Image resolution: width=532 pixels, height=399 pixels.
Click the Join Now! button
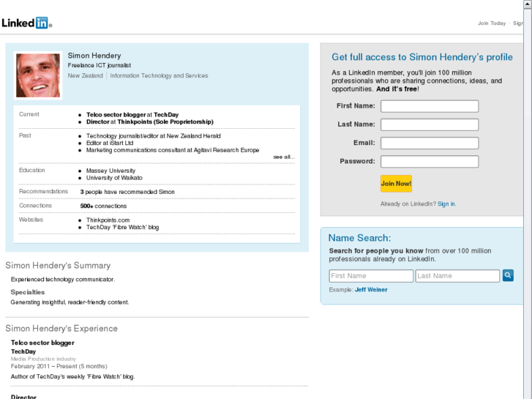[x=396, y=184]
